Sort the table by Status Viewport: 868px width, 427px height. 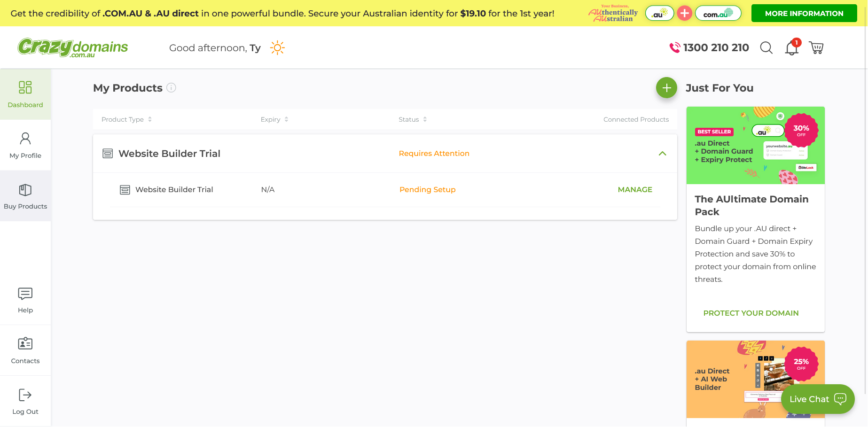tap(413, 119)
